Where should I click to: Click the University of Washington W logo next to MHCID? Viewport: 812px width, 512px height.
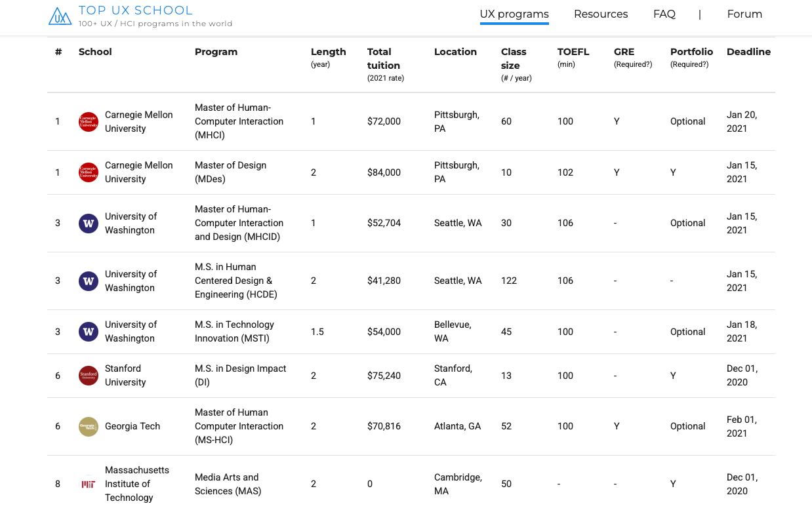pyautogui.click(x=88, y=223)
